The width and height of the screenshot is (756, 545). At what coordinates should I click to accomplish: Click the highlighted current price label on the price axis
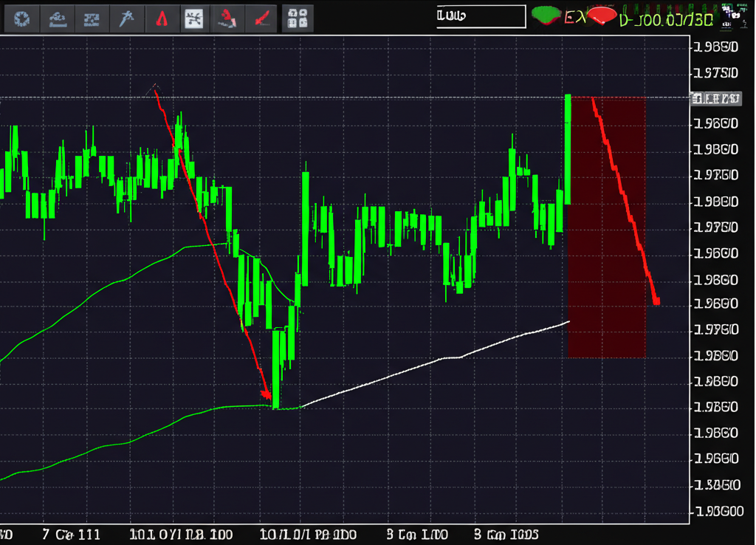coord(715,98)
